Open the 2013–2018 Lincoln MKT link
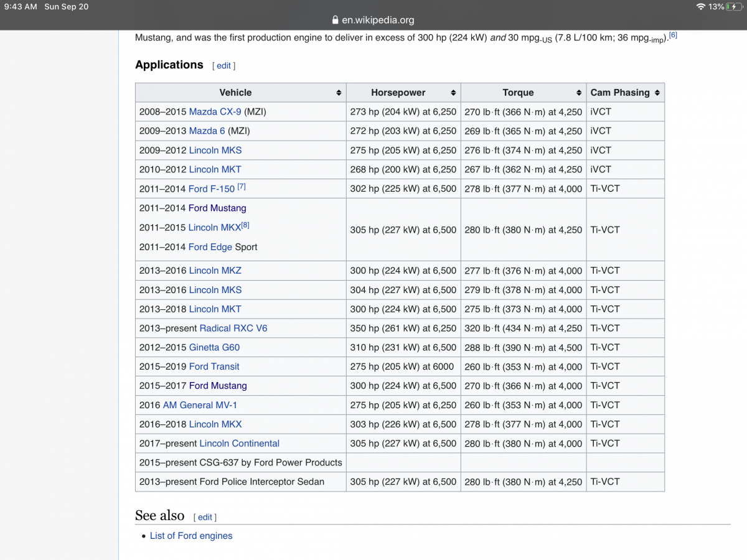Screen dimensions: 747x560 [215, 309]
